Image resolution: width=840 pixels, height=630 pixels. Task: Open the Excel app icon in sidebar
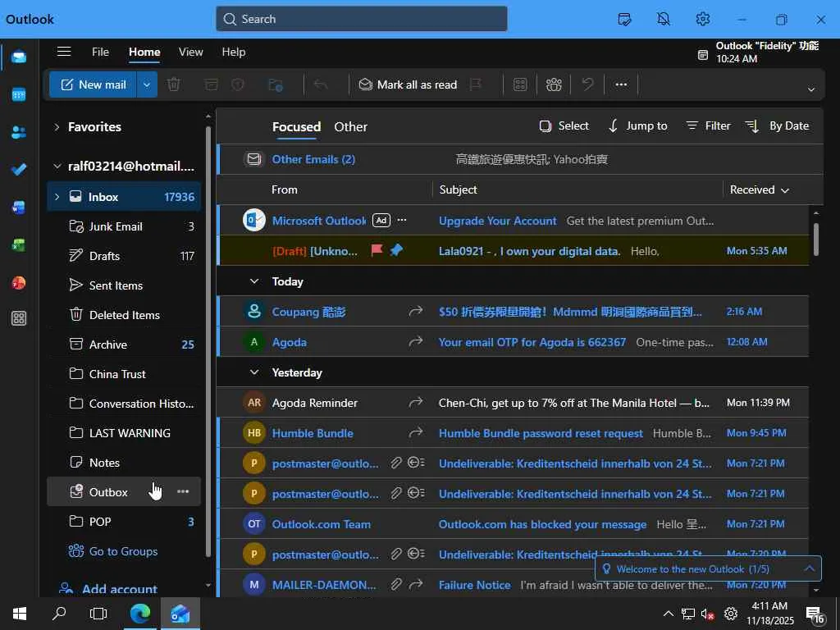click(19, 244)
